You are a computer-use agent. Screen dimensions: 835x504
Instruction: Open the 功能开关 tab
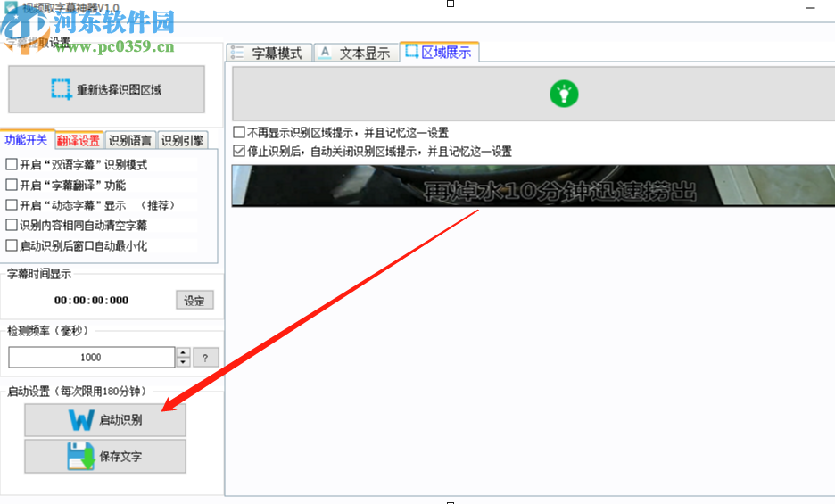(x=27, y=139)
